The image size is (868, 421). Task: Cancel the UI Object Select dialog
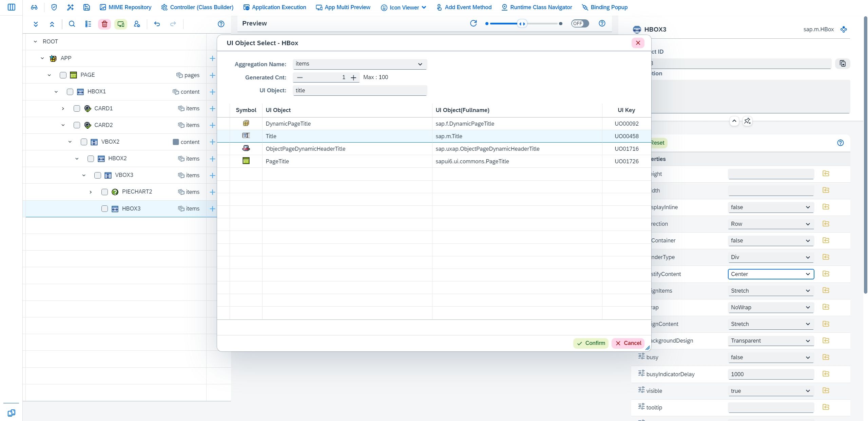[628, 343]
